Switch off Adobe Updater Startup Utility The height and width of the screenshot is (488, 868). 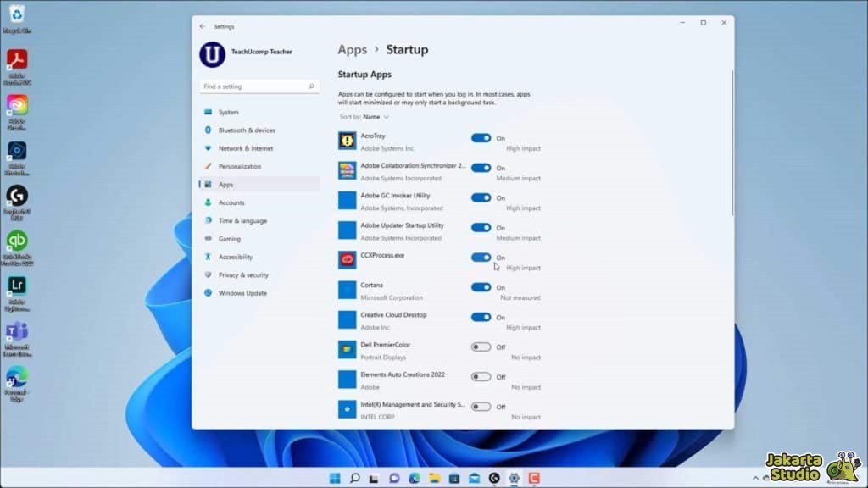pos(481,228)
